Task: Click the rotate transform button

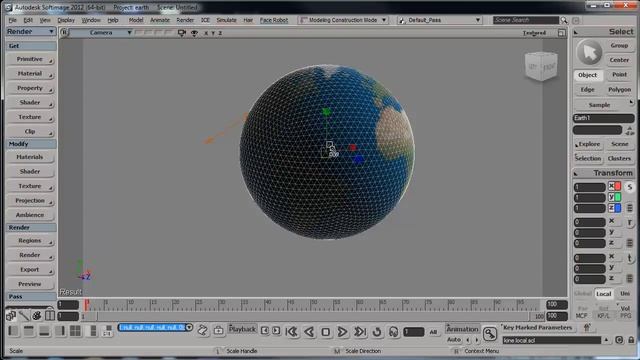Action: tap(630, 222)
